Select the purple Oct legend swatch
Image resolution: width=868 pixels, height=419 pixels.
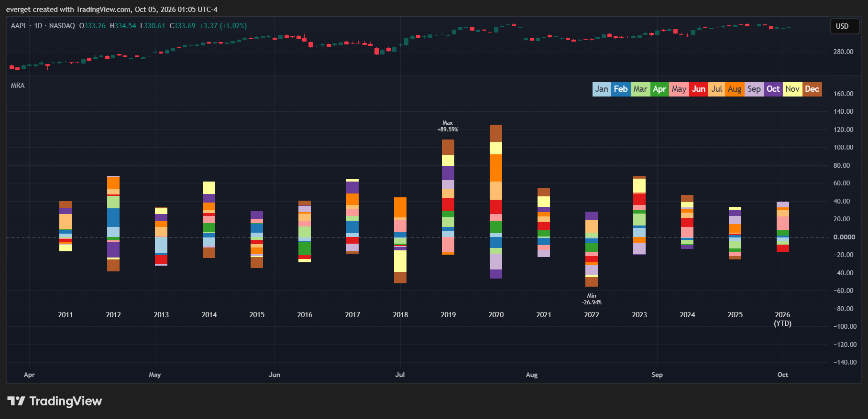tap(773, 89)
